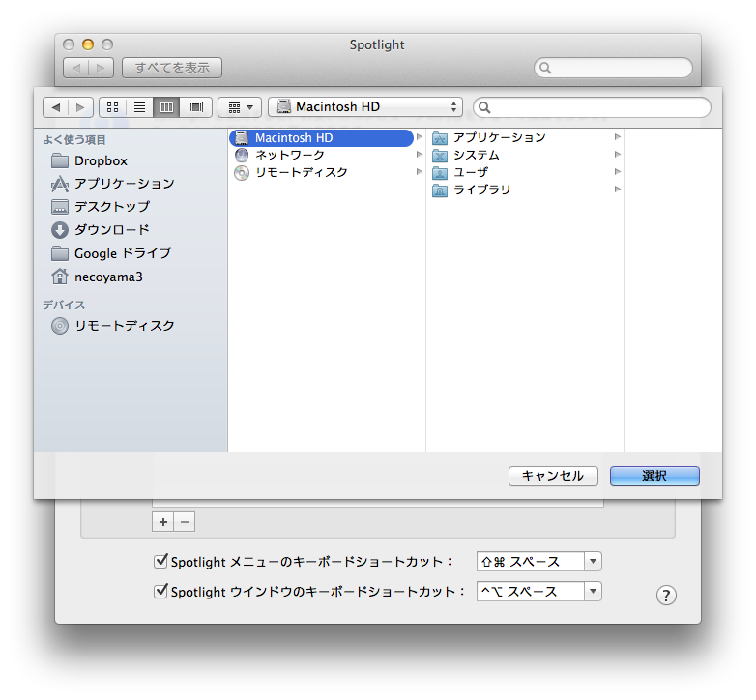
Task: Expand Macintosh HD with its column arrow
Action: pyautogui.click(x=420, y=137)
